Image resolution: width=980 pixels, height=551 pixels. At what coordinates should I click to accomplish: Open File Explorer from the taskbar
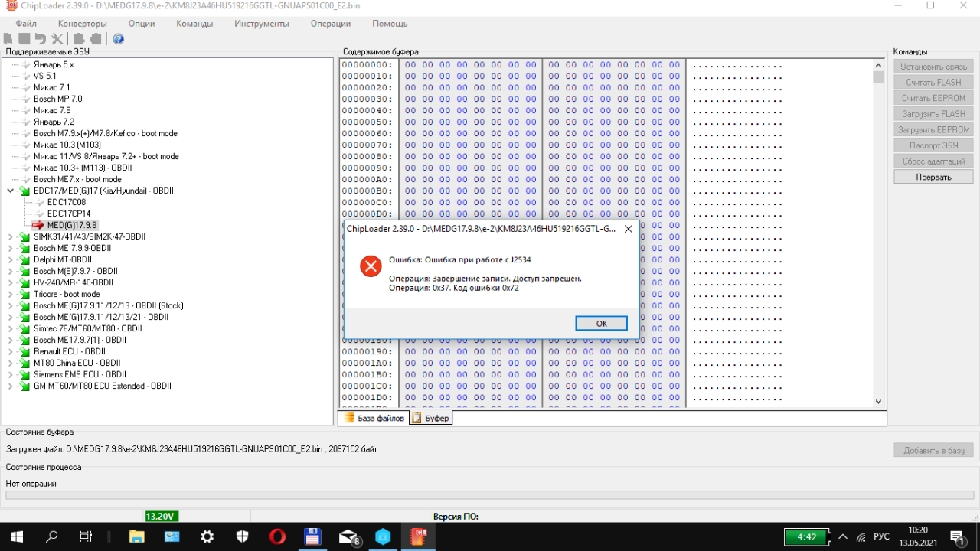(136, 536)
